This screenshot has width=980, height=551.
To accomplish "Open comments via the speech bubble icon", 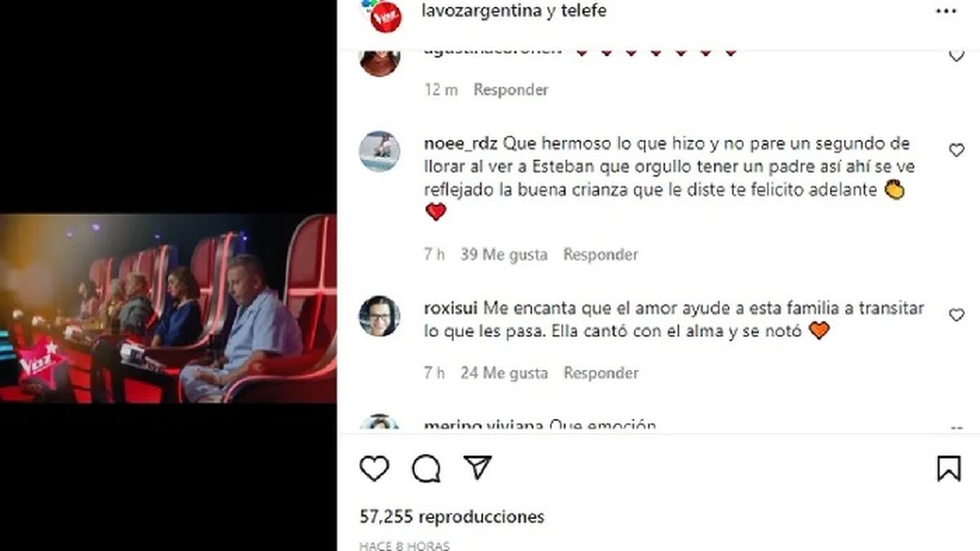I will (425, 469).
